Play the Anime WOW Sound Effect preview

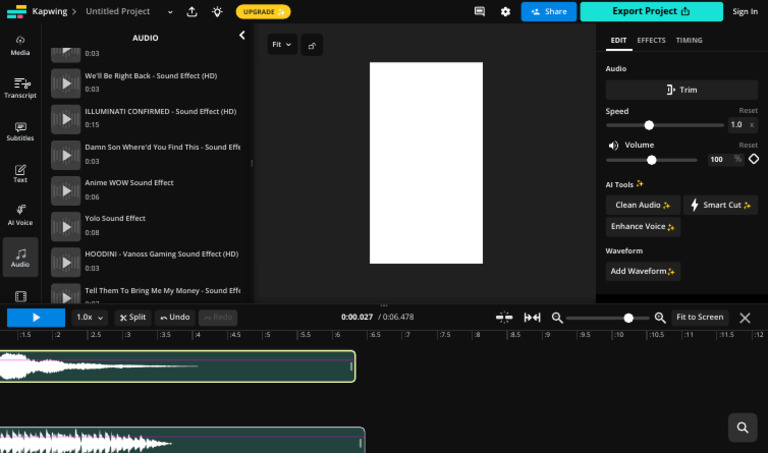[x=66, y=190]
